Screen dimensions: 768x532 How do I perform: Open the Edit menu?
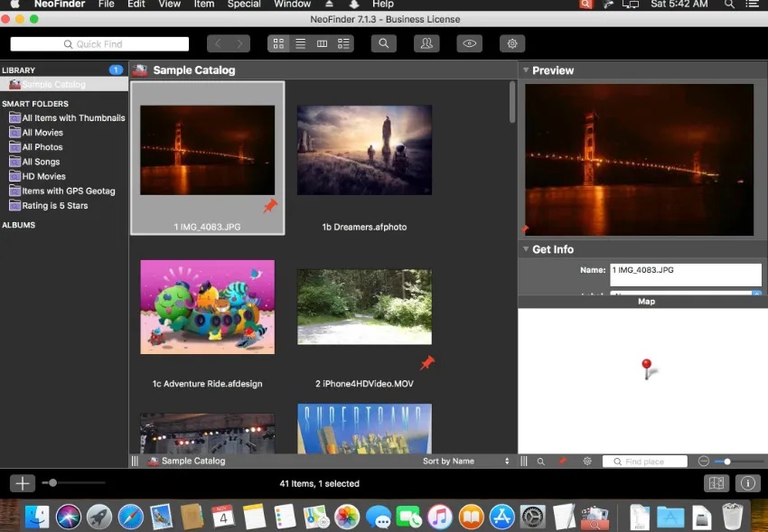click(x=136, y=5)
